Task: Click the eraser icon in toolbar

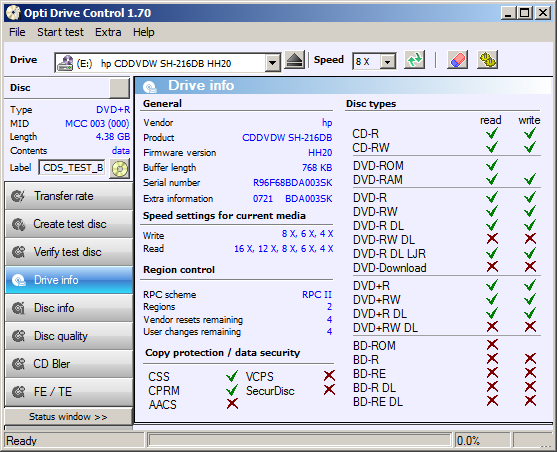Action: click(458, 60)
